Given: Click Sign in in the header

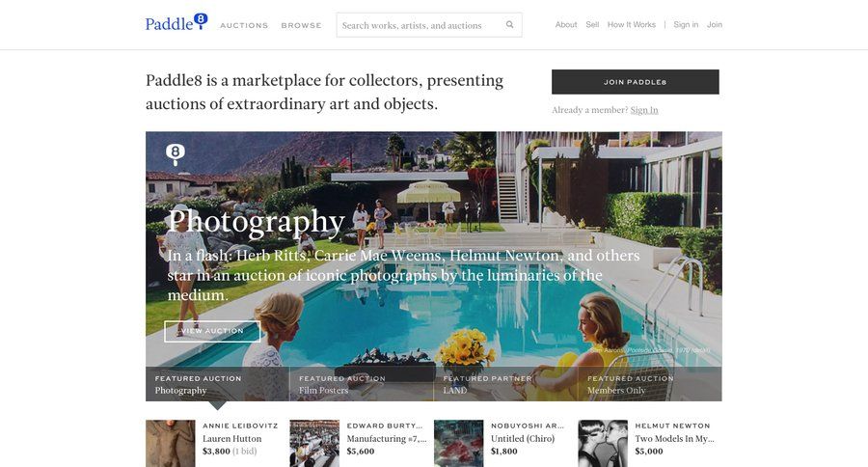Looking at the screenshot, I should (686, 24).
